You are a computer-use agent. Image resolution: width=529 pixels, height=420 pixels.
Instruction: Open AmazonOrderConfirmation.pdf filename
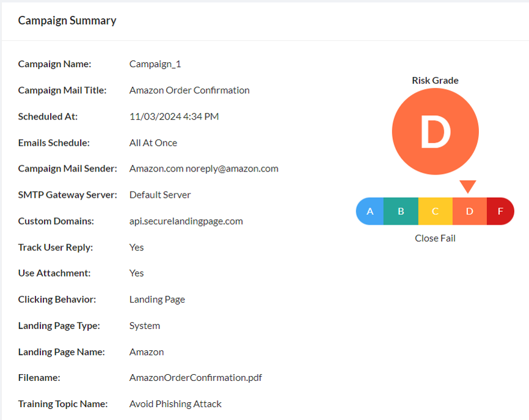[x=195, y=377]
